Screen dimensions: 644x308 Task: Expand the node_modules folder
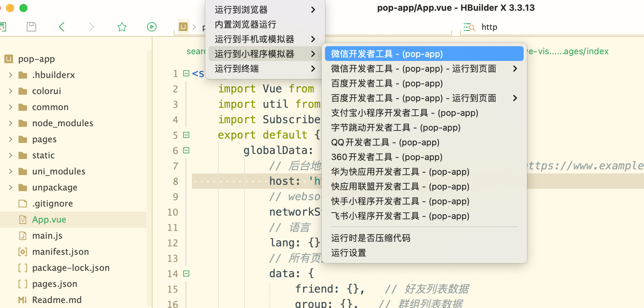pyautogui.click(x=11, y=123)
